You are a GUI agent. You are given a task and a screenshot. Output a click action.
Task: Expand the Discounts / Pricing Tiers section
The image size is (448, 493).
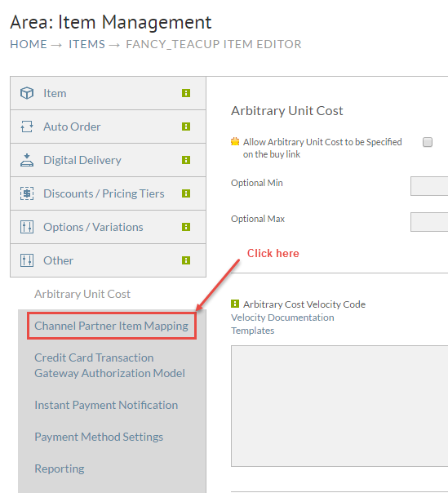109,193
